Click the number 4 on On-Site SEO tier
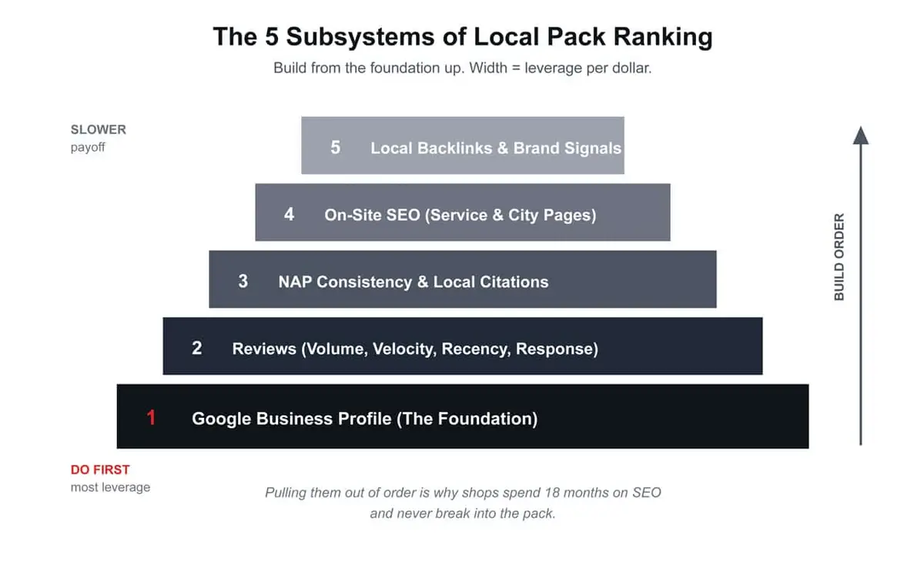 point(289,214)
